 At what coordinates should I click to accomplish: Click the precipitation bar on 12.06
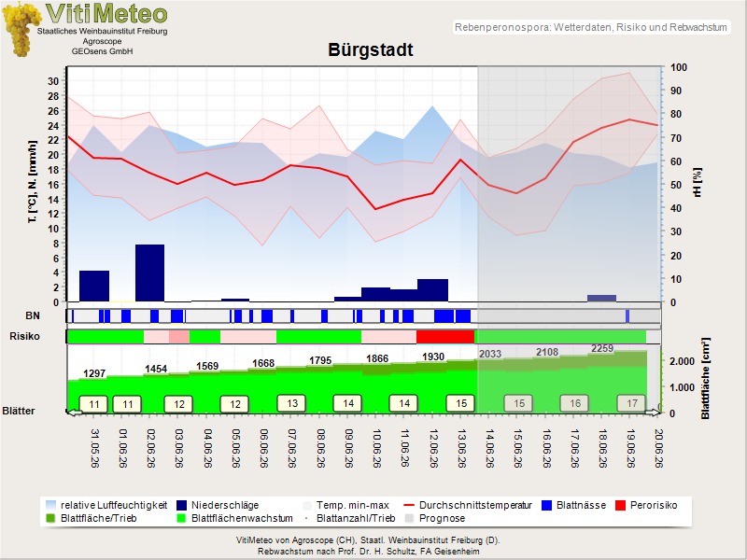[x=432, y=290]
